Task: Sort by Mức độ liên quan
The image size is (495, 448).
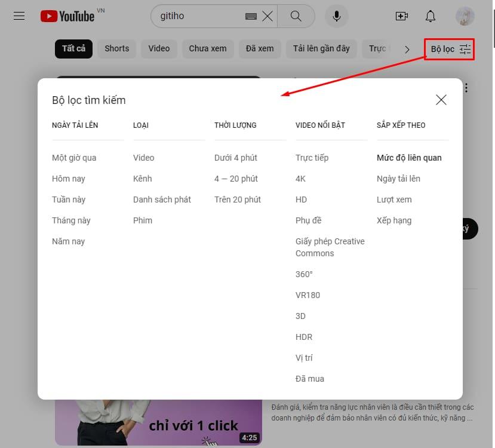Action: [x=409, y=158]
